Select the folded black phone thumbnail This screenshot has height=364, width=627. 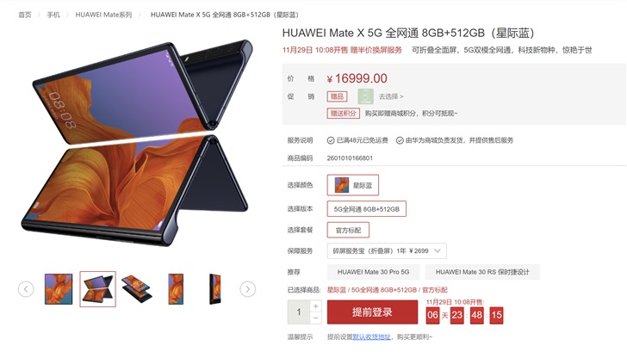[x=215, y=289]
